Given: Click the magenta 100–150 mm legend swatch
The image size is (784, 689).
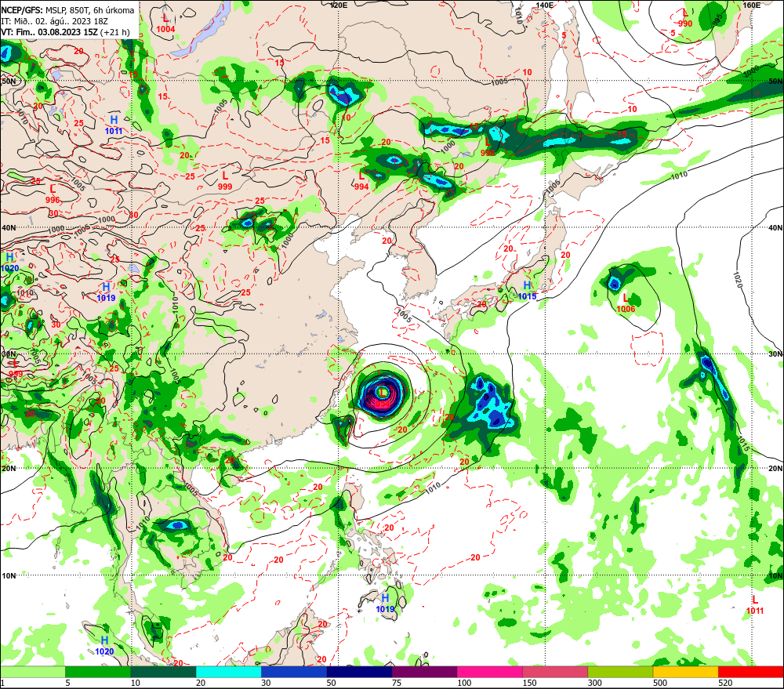Looking at the screenshot, I should pyautogui.click(x=490, y=672).
